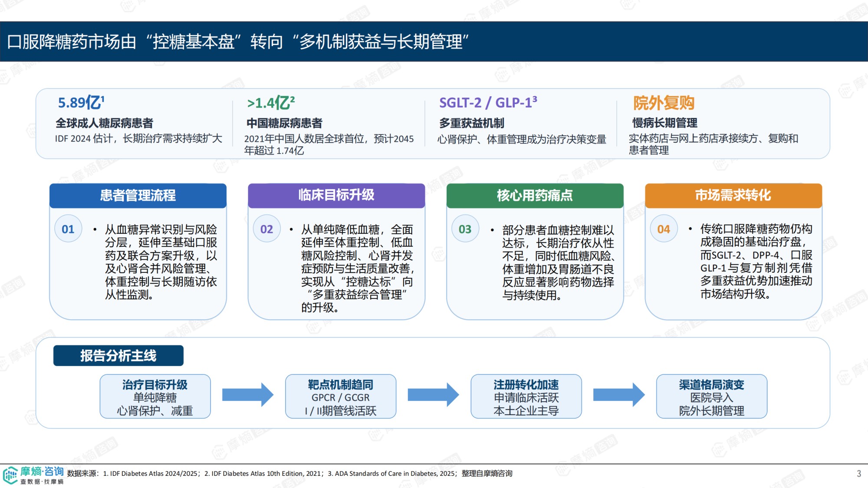
Task: Click the SGLT-2 / GLP-1 heading
Action: tap(488, 102)
